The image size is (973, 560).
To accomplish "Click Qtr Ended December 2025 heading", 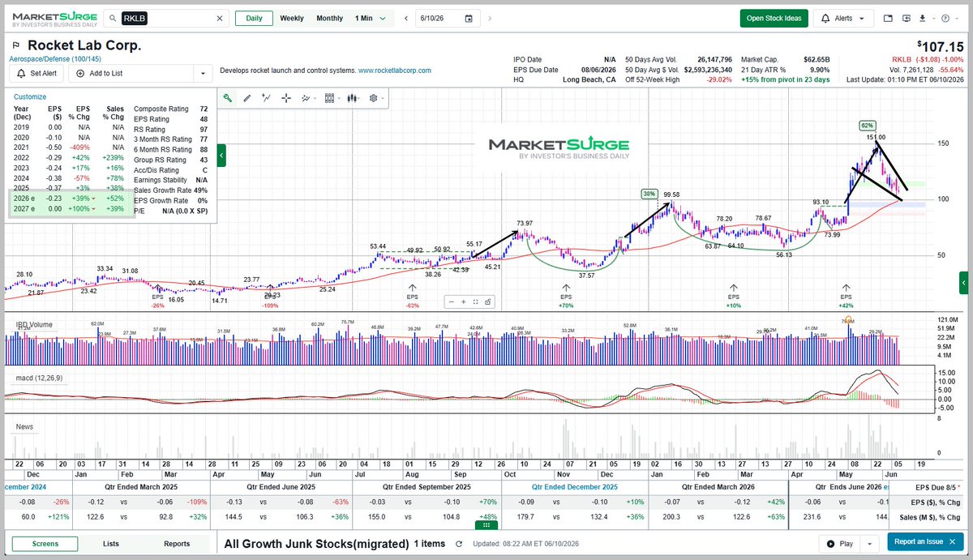I will click(574, 487).
